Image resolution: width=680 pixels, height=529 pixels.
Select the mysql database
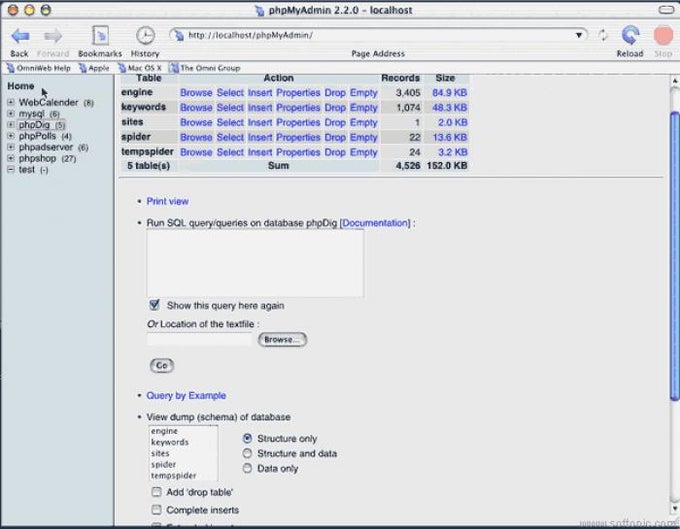click(x=31, y=114)
